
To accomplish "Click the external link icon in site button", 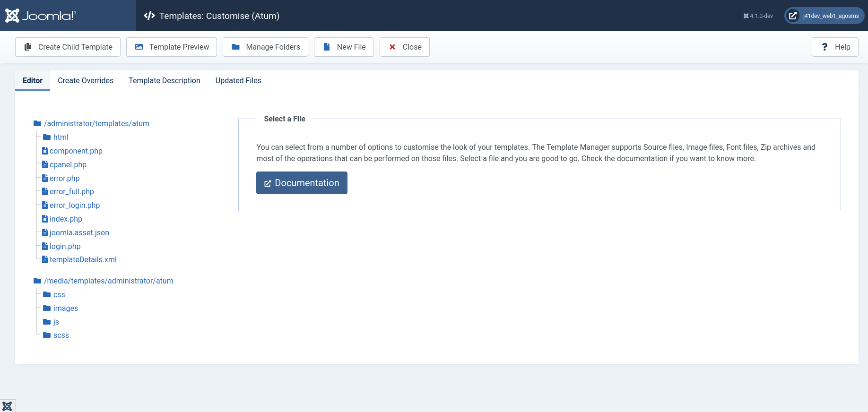I will click(793, 16).
